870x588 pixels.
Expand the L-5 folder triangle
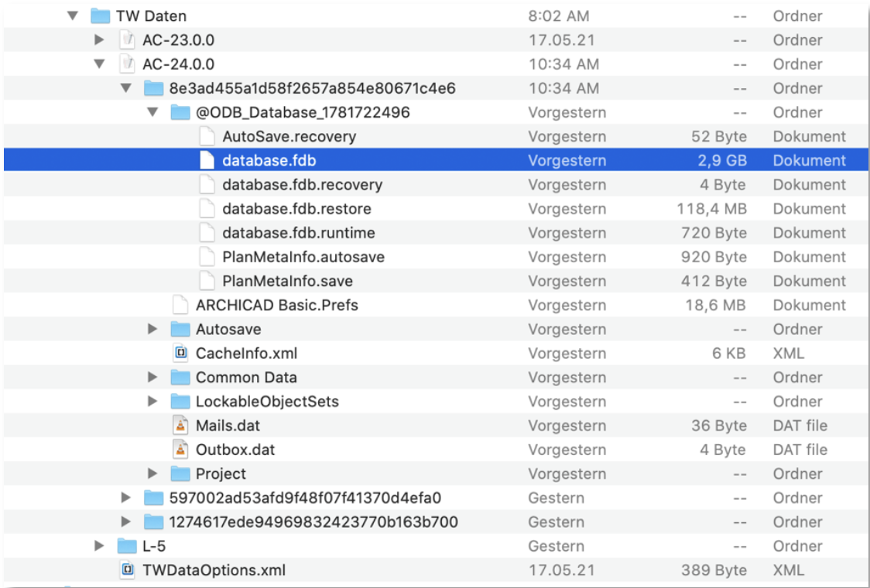pos(99,546)
